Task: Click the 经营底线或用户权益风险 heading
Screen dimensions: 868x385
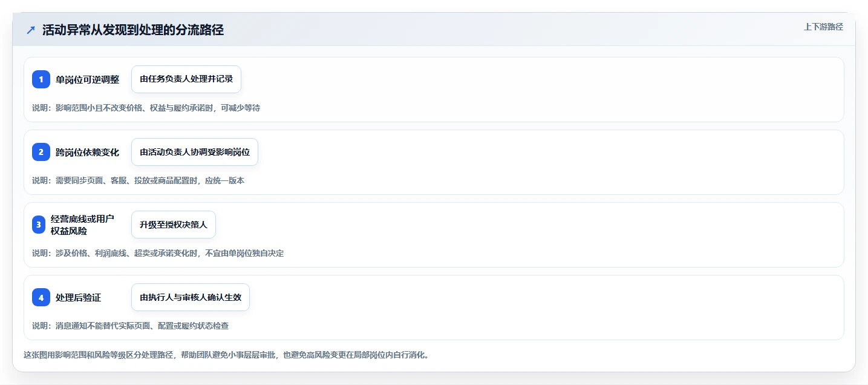Action: (82, 225)
